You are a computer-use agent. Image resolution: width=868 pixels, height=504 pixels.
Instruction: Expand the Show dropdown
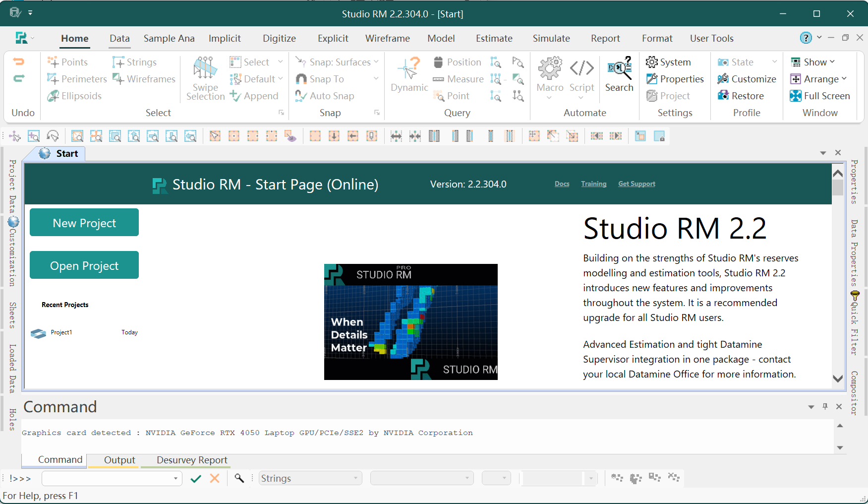pyautogui.click(x=832, y=62)
